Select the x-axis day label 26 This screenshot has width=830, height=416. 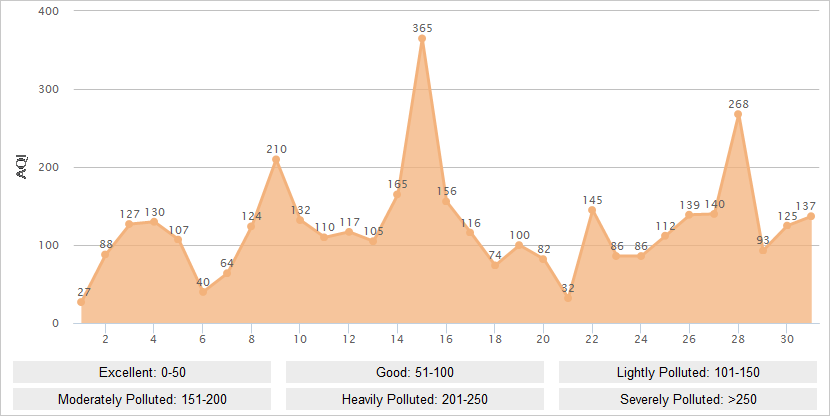coord(689,339)
